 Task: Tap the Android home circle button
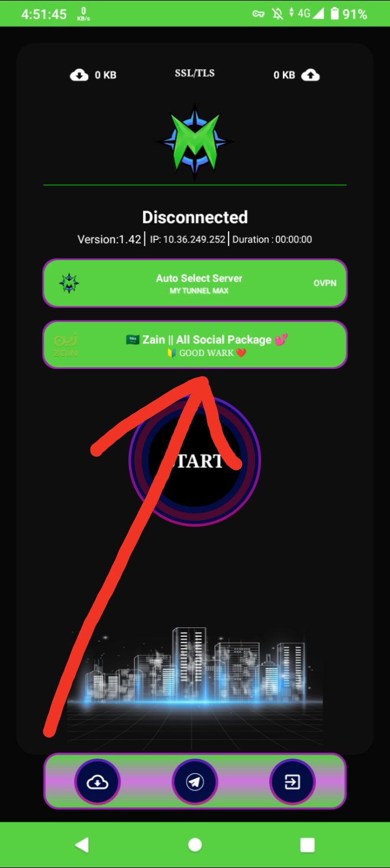(195, 845)
